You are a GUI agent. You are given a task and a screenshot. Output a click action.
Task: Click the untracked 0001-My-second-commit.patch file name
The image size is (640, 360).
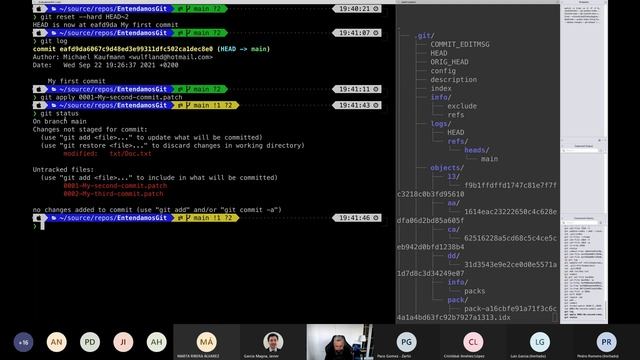(x=115, y=186)
